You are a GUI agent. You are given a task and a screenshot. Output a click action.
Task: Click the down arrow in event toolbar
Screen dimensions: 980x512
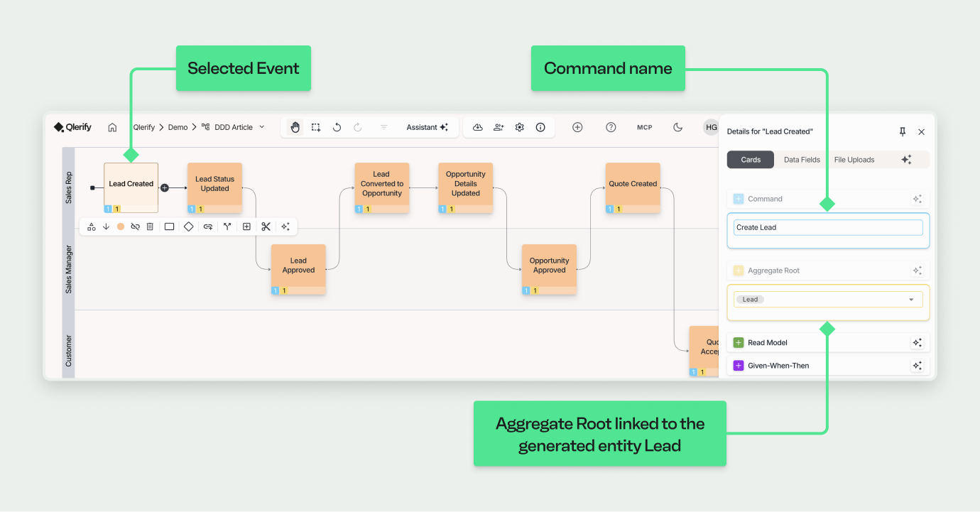pyautogui.click(x=106, y=227)
